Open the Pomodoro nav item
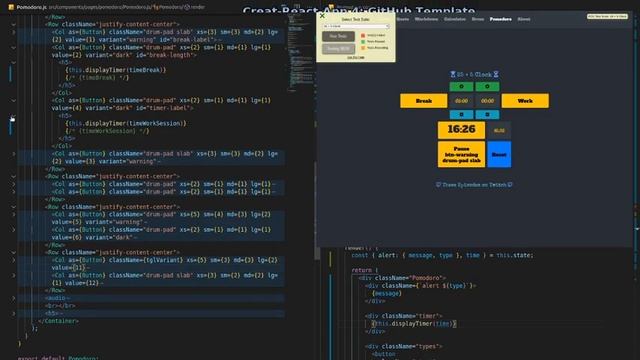The width and height of the screenshot is (640, 360). (500, 19)
